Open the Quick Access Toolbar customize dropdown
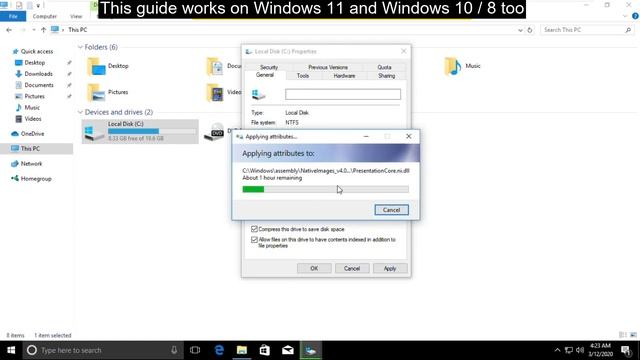This screenshot has height=360, width=640. pyautogui.click(x=38, y=6)
